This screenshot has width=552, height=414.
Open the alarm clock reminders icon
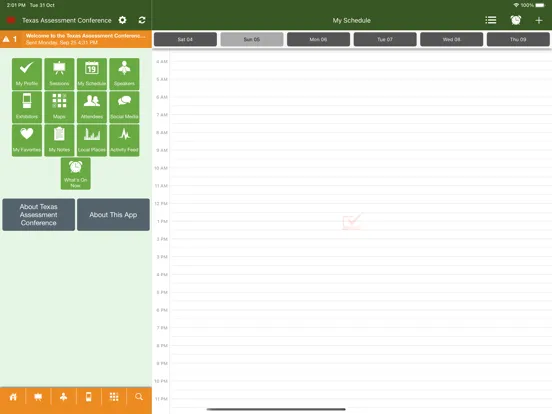(x=516, y=20)
